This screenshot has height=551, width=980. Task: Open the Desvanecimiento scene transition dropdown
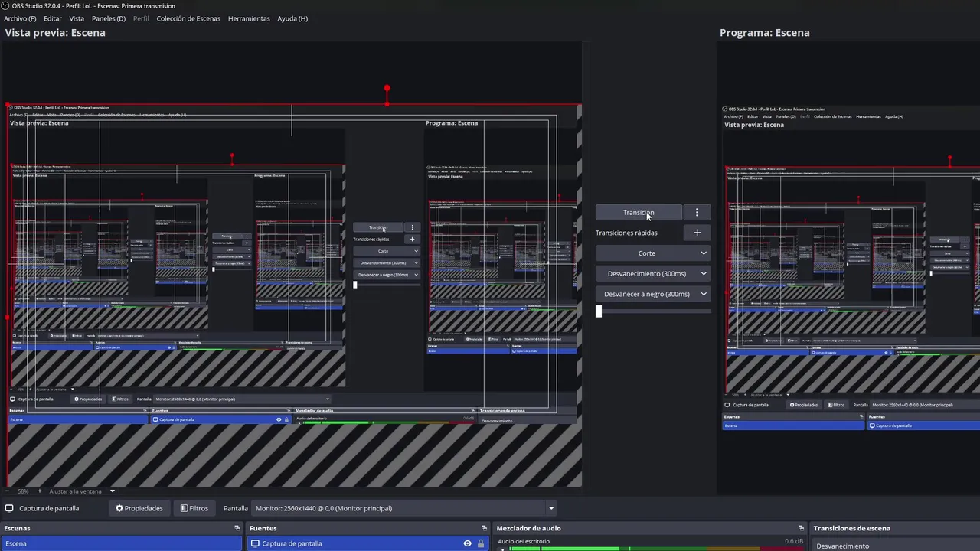896,546
